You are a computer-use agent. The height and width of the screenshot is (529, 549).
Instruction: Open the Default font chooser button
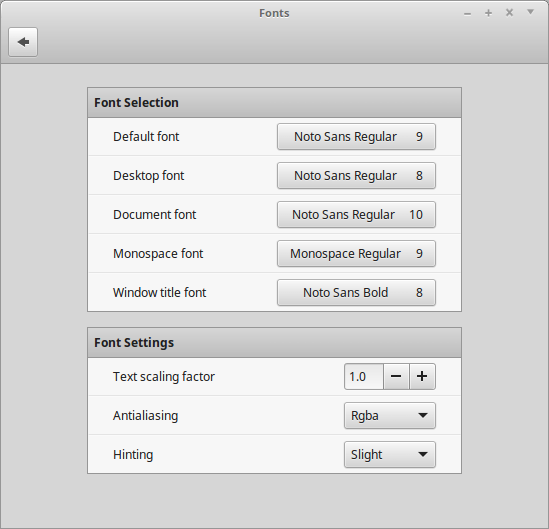click(356, 137)
